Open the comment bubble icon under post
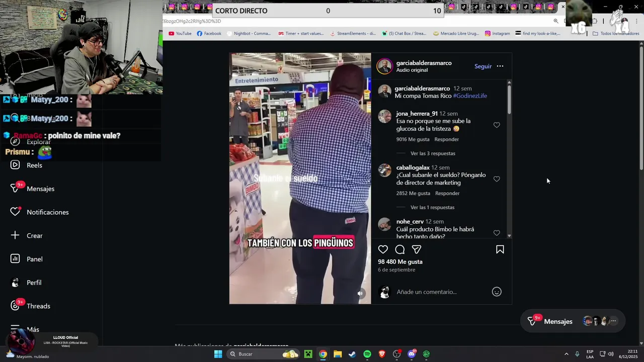Screen dimensions: 644x362 click(x=400, y=249)
